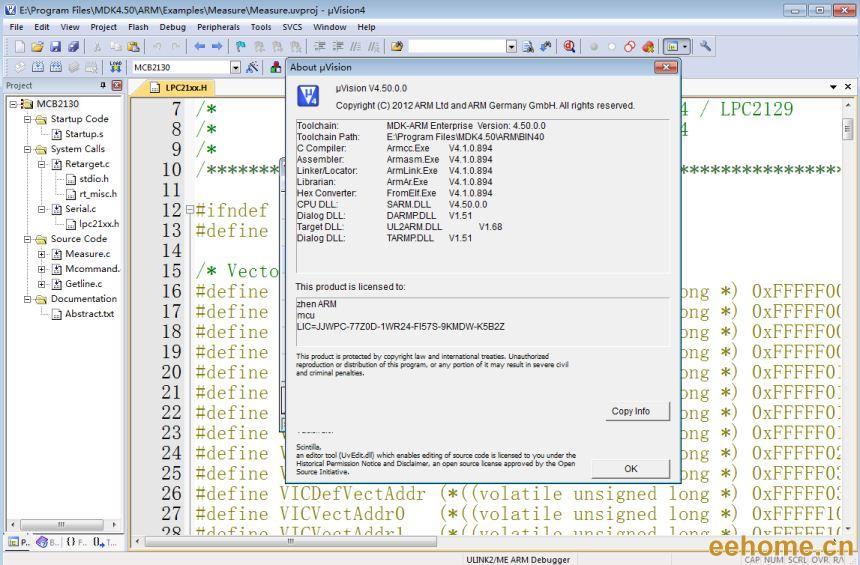Open the Debug menu
This screenshot has height=565, width=860.
click(173, 27)
